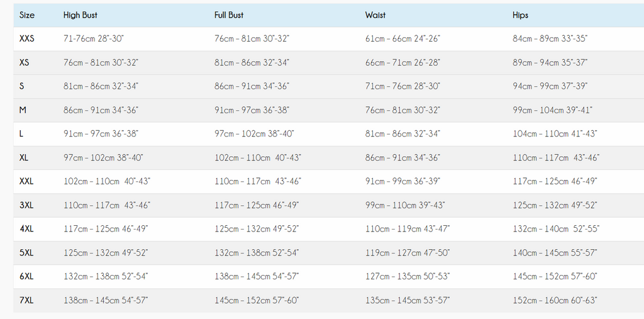Image resolution: width=644 pixels, height=319 pixels.
Task: Click the High Bust column header
Action: [x=80, y=15]
